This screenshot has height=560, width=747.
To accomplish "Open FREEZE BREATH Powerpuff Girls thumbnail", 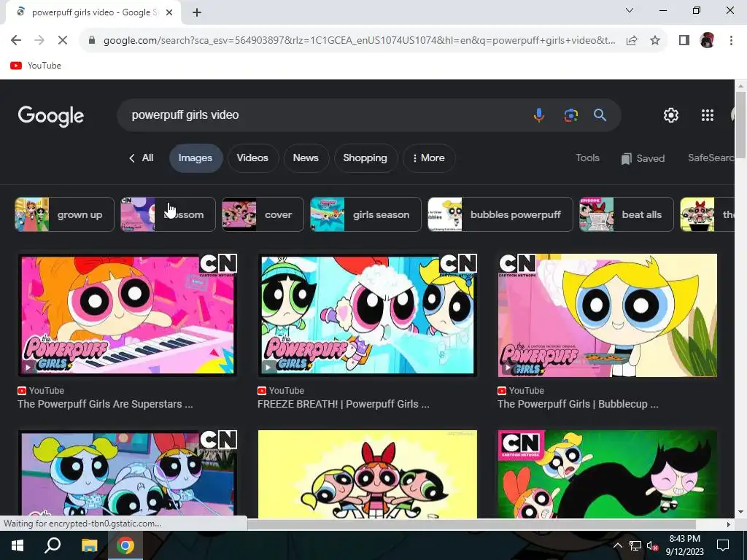I will tap(368, 315).
